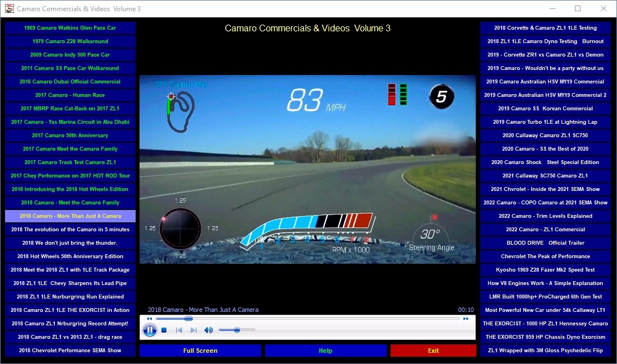This screenshot has width=617, height=364.
Task: Stop video playback
Action: pyautogui.click(x=164, y=330)
